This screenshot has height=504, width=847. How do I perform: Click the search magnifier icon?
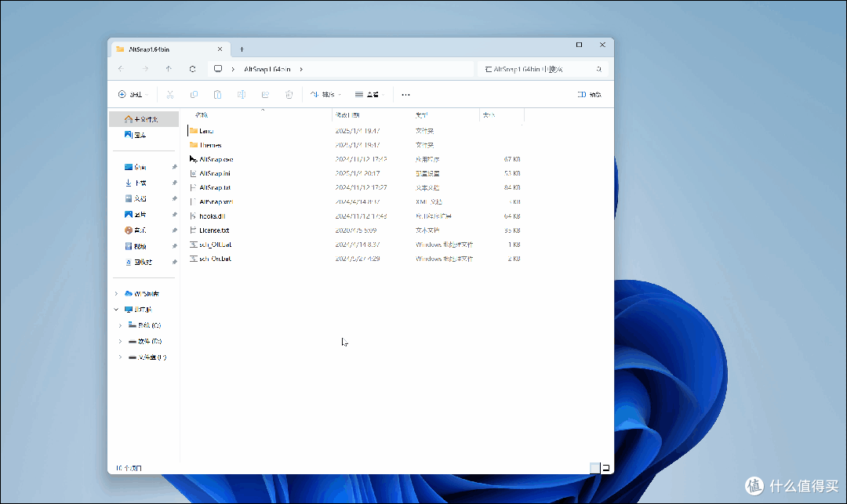click(x=598, y=69)
